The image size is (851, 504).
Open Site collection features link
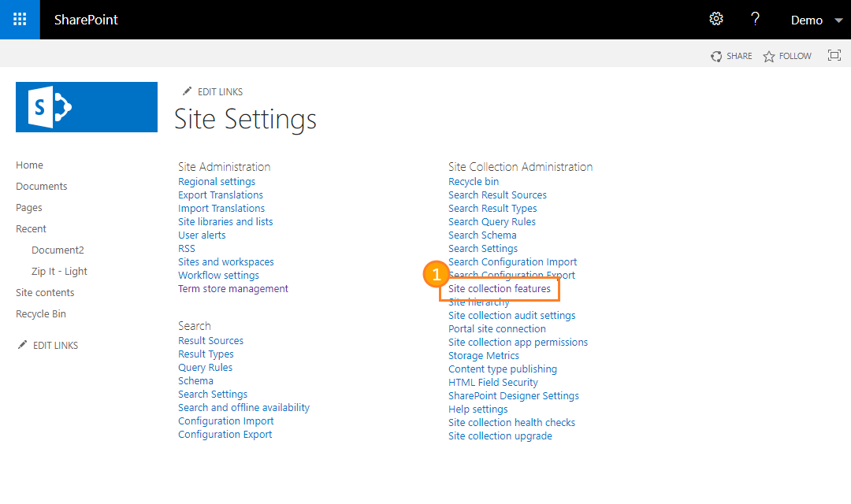(x=500, y=289)
